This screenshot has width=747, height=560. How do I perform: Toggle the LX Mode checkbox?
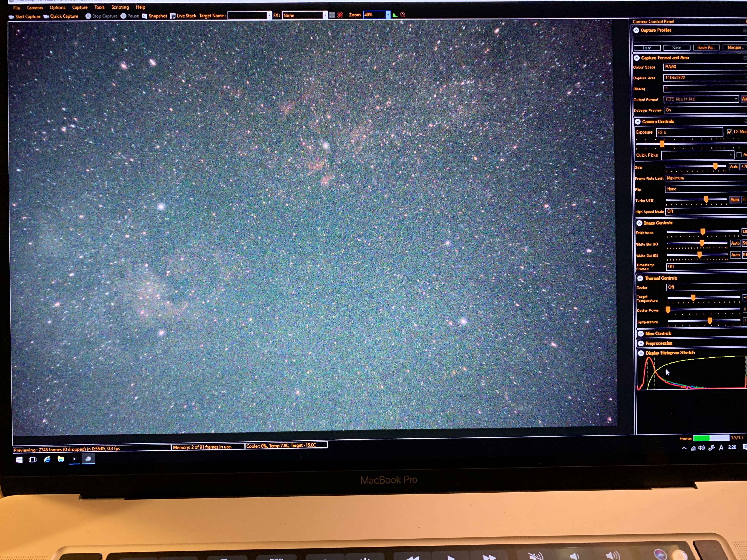point(729,132)
